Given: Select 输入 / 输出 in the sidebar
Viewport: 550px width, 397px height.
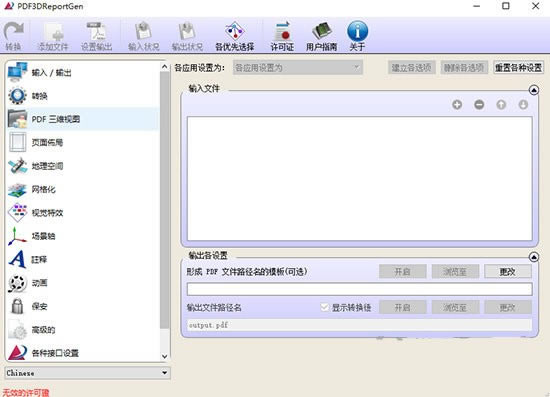Looking at the screenshot, I should tap(83, 73).
